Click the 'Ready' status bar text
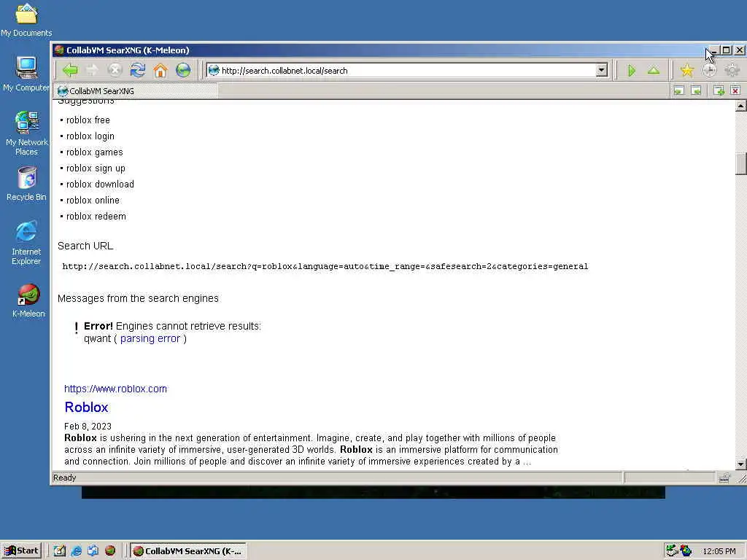This screenshot has width=747, height=560. 64,478
